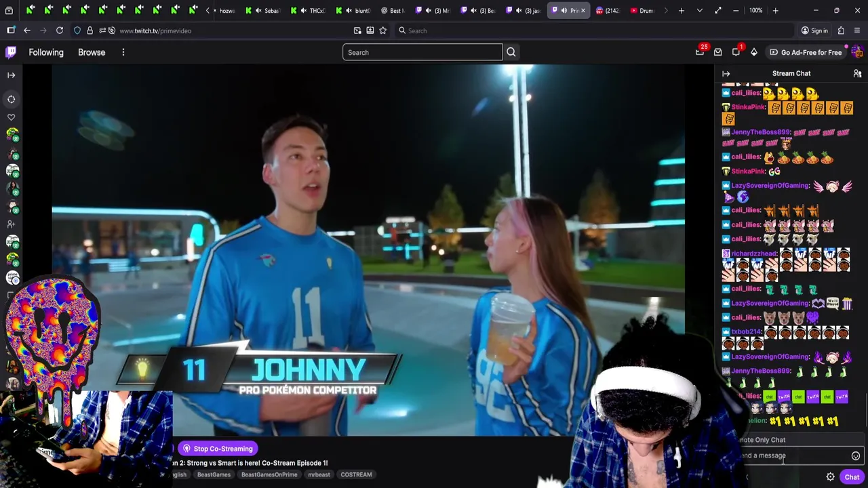Close the active Prime Video tab
This screenshot has height=488, width=868.
pyautogui.click(x=583, y=11)
